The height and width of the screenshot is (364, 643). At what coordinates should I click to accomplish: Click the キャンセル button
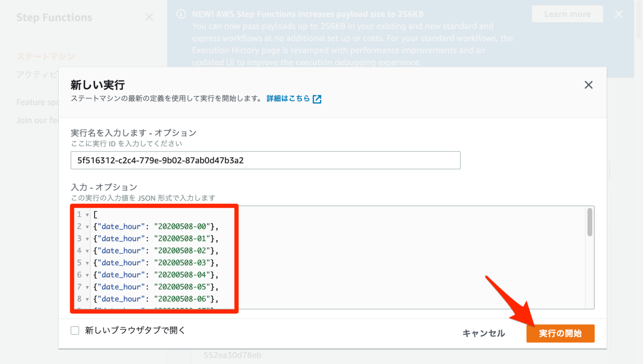(484, 333)
